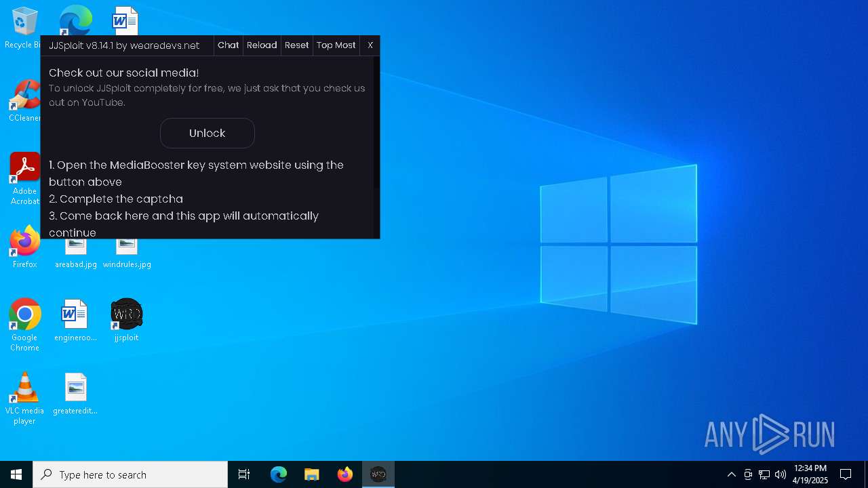The height and width of the screenshot is (488, 868).
Task: Open Firefox from the taskbar
Action: (345, 474)
